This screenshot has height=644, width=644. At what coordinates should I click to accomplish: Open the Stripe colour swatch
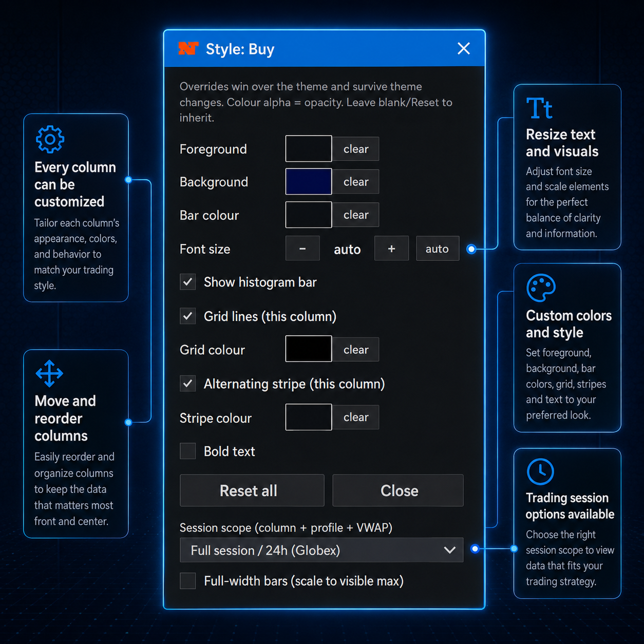point(309,417)
